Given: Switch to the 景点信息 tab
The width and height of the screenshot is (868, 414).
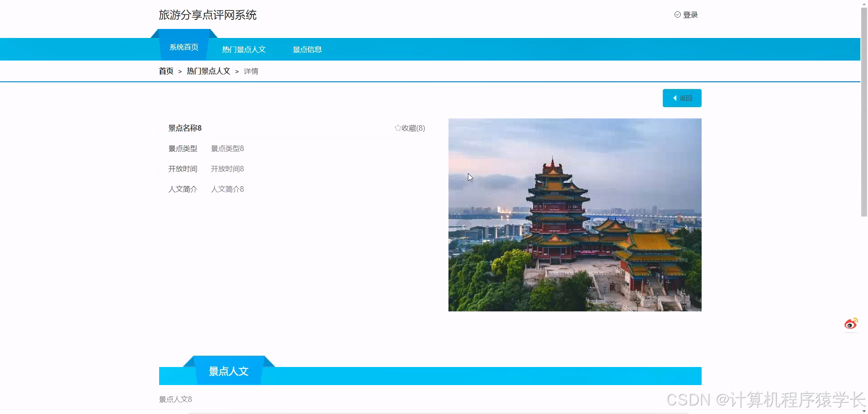Looking at the screenshot, I should [307, 49].
